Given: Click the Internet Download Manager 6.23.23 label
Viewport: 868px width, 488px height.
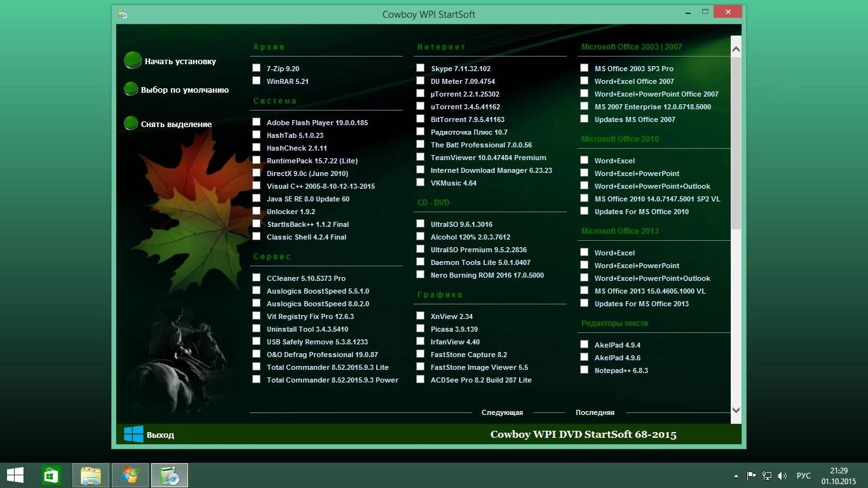Looking at the screenshot, I should (491, 170).
